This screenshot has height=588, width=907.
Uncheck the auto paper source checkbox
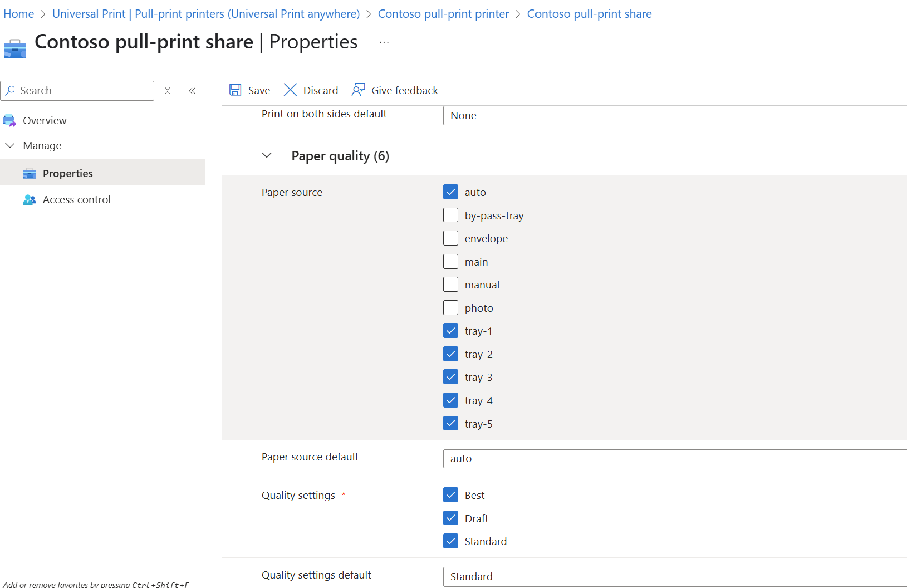(x=451, y=192)
